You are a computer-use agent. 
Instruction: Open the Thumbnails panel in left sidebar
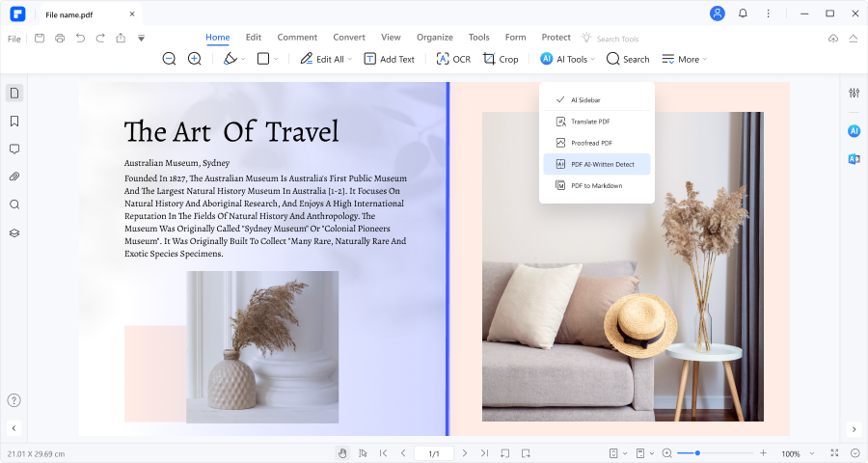pos(14,94)
